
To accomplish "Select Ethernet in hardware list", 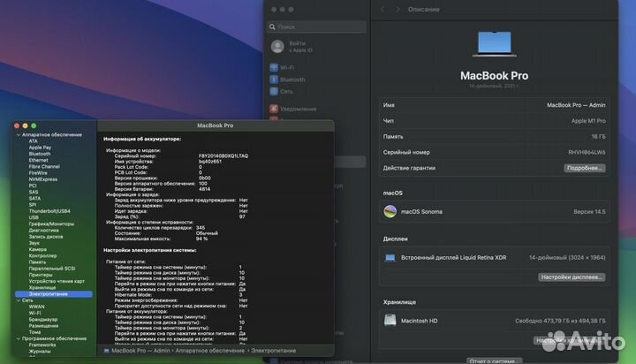I will [x=39, y=160].
